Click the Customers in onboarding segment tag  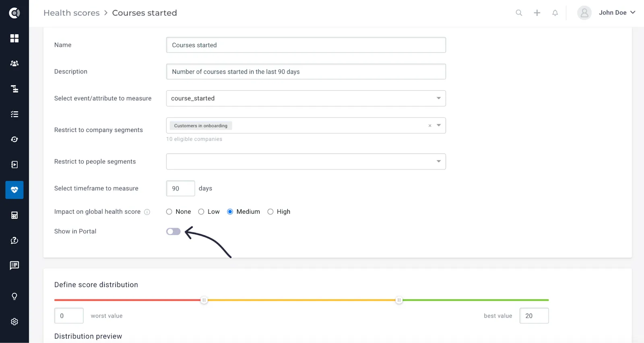201,126
